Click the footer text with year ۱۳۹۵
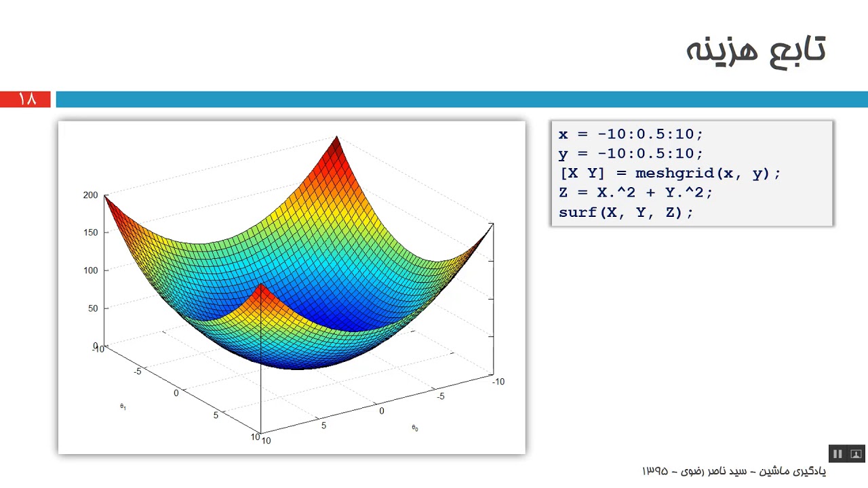Screen dimensions: 868x488 (x=734, y=470)
